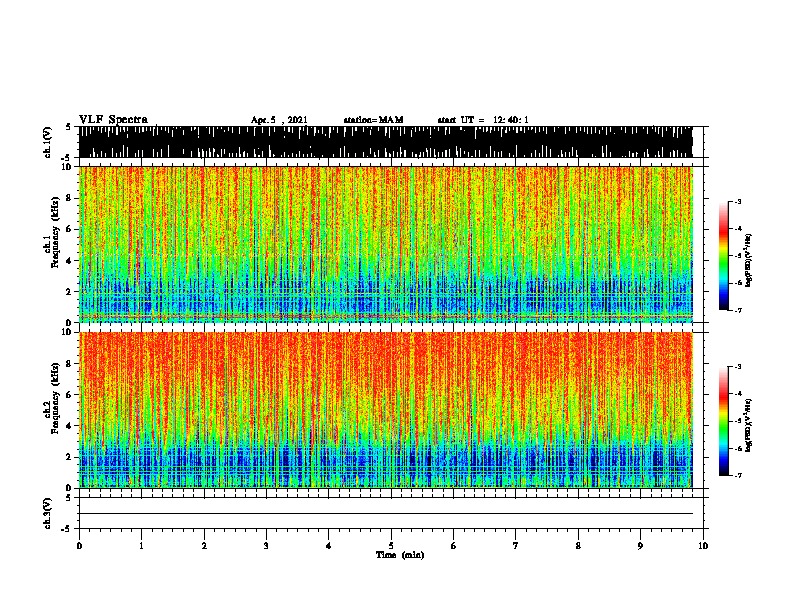Click the flat ch.3 voltage trace
792x612 pixels.
386,514
